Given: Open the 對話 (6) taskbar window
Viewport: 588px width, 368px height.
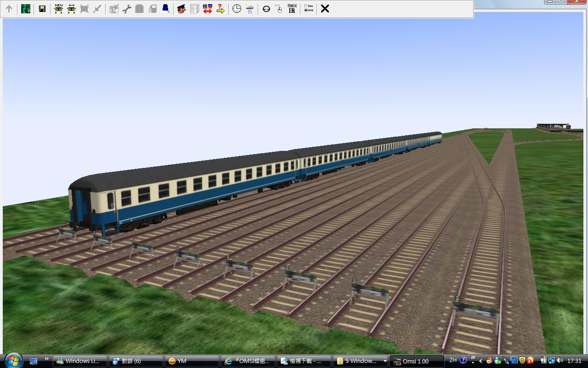Looking at the screenshot, I should 136,361.
